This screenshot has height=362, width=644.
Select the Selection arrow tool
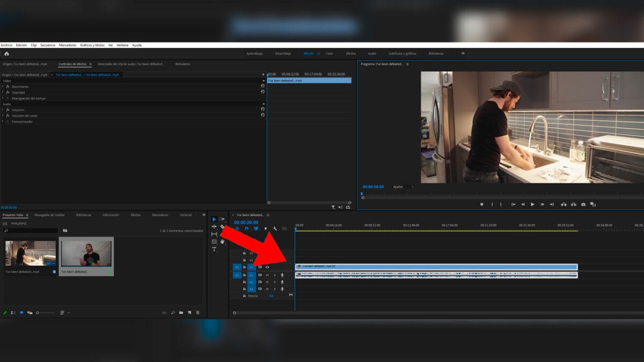tap(214, 219)
